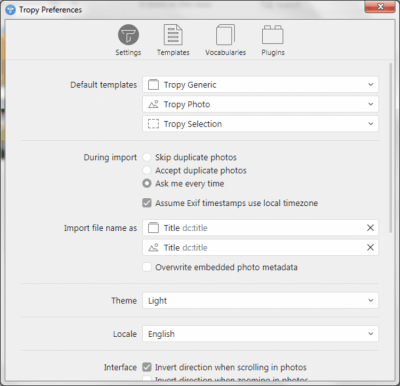Click the Locale label
This screenshot has width=400, height=386.
pyautogui.click(x=125, y=334)
